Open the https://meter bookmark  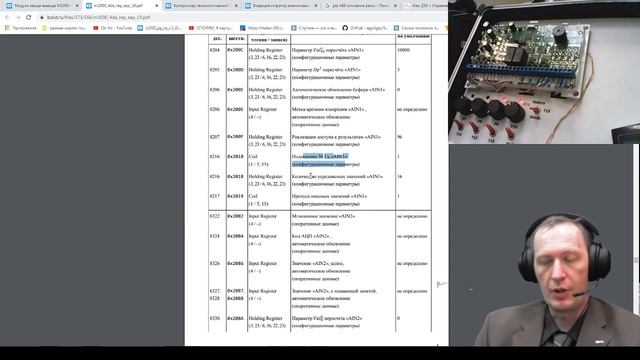coord(262,28)
